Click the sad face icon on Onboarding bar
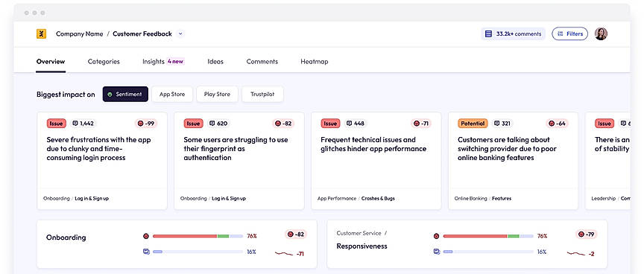Screen dimensions: 644x274 click(145, 236)
